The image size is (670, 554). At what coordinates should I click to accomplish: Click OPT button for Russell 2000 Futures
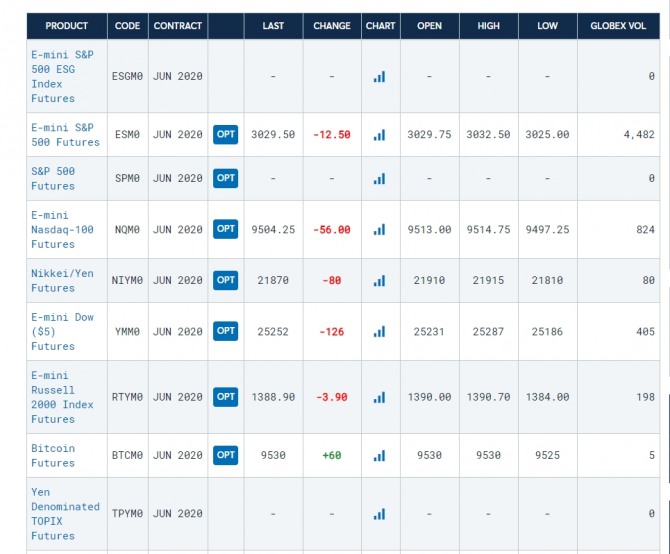coord(226,397)
